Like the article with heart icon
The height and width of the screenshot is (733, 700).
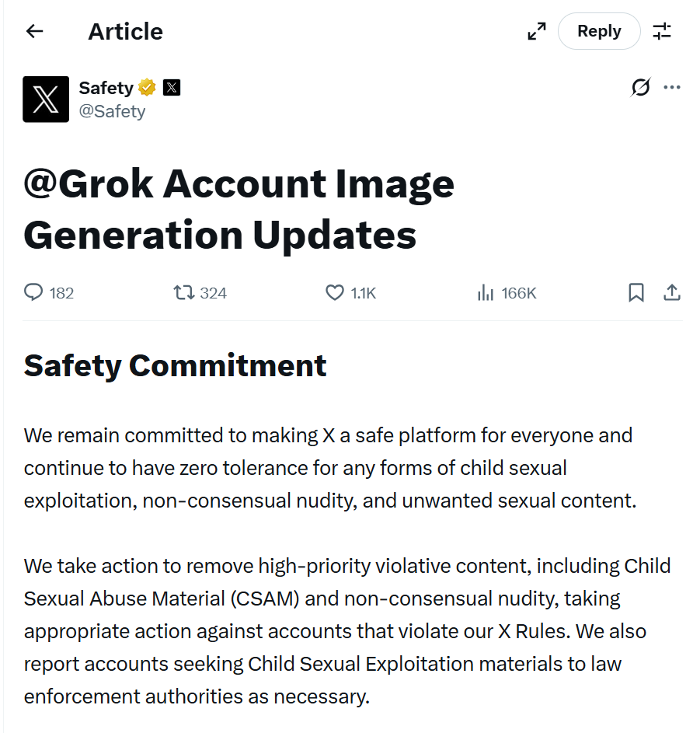[334, 292]
